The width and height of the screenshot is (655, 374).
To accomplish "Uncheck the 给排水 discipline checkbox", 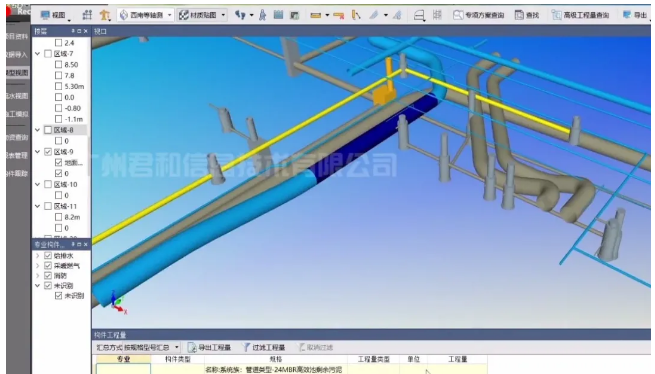I will 48,255.
